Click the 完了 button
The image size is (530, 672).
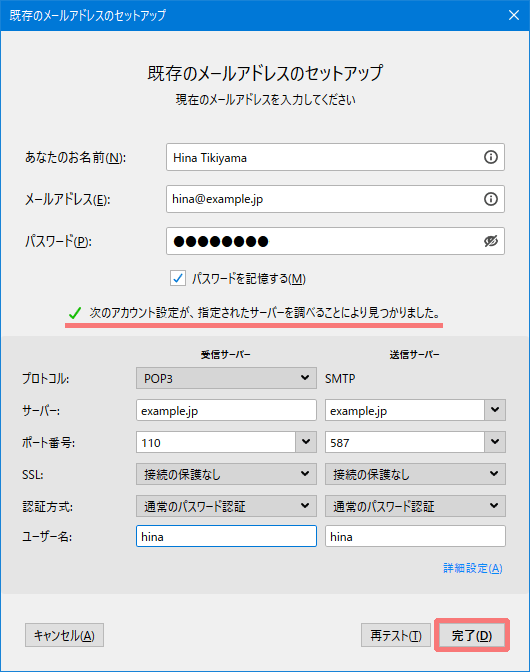(x=472, y=635)
